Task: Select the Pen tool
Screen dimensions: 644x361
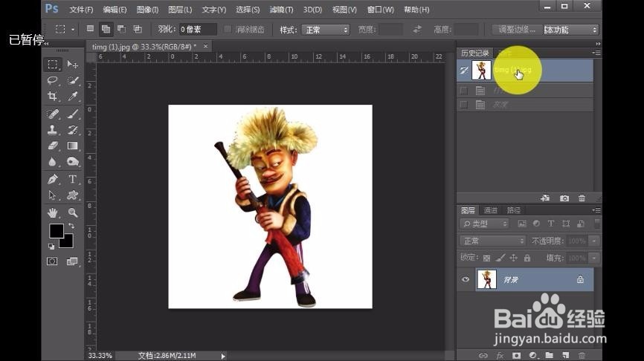Action: (53, 179)
